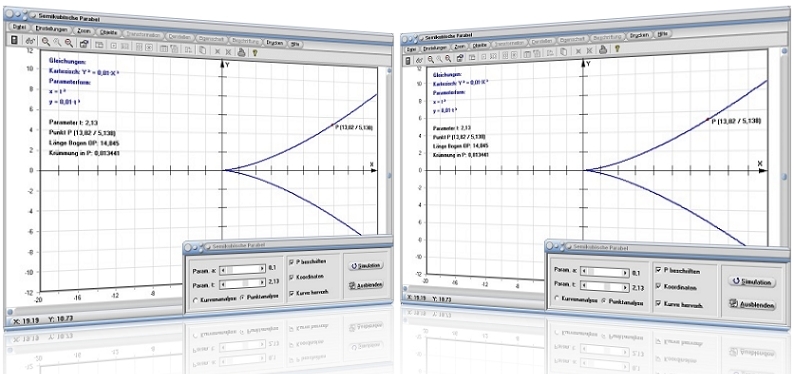Click the 'Param. a' slider in right panel

pyautogui.click(x=605, y=272)
